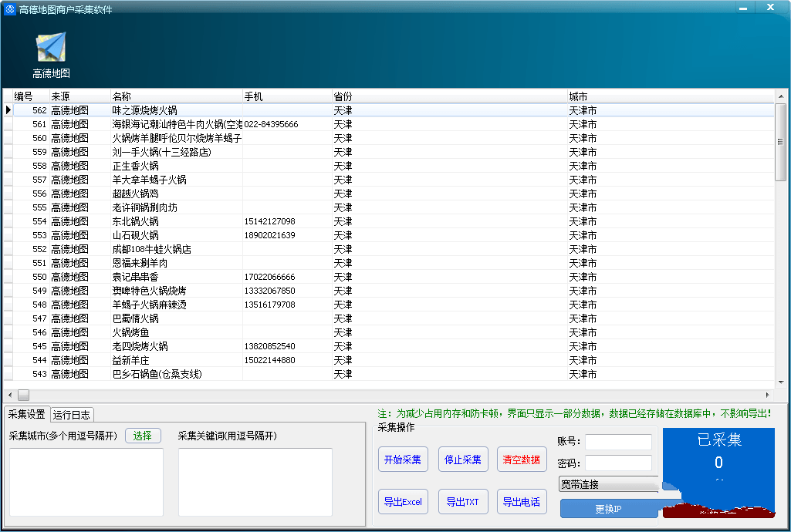Focus the 账号 input field
This screenshot has height=532, width=791.
(x=618, y=442)
